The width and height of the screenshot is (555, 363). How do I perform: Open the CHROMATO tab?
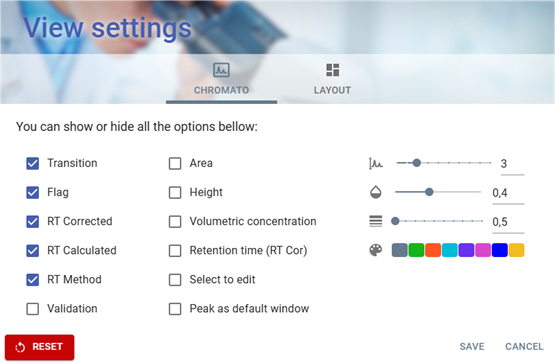point(221,79)
